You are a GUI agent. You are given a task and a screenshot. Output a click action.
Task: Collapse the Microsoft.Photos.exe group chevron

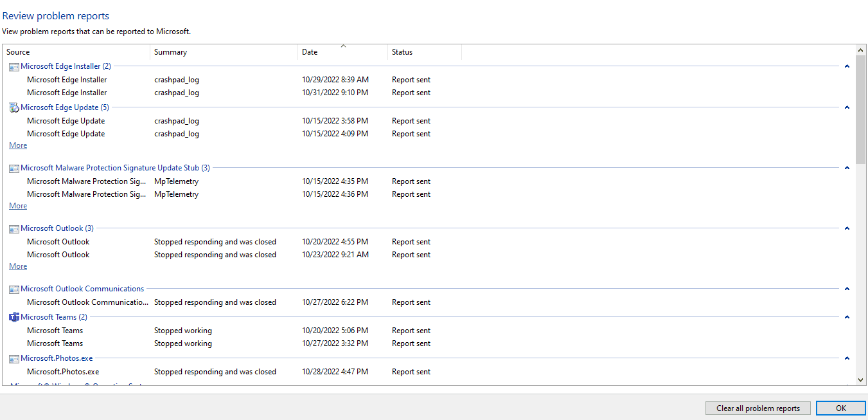click(847, 358)
